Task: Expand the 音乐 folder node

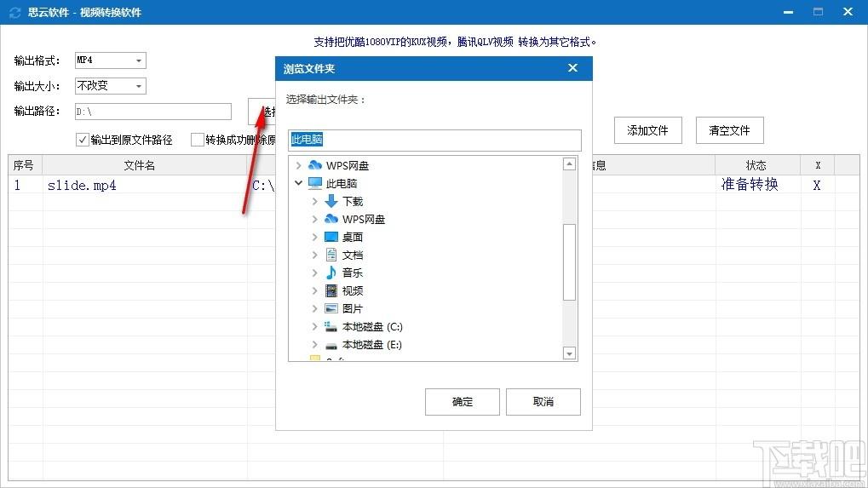Action: (x=314, y=273)
